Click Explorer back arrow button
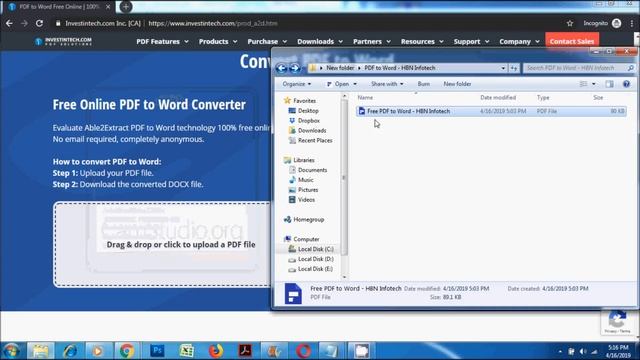This screenshot has width=640, height=360. click(281, 68)
